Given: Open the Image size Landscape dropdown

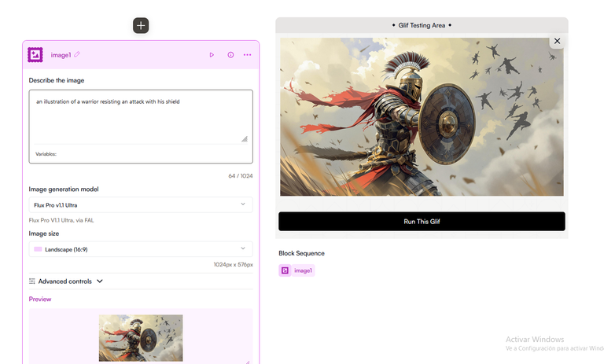Looking at the screenshot, I should point(141,249).
